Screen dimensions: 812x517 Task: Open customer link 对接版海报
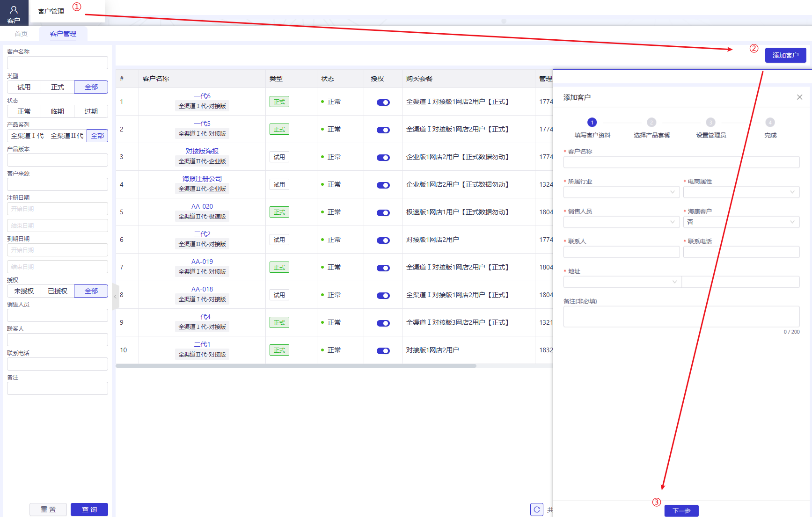202,151
